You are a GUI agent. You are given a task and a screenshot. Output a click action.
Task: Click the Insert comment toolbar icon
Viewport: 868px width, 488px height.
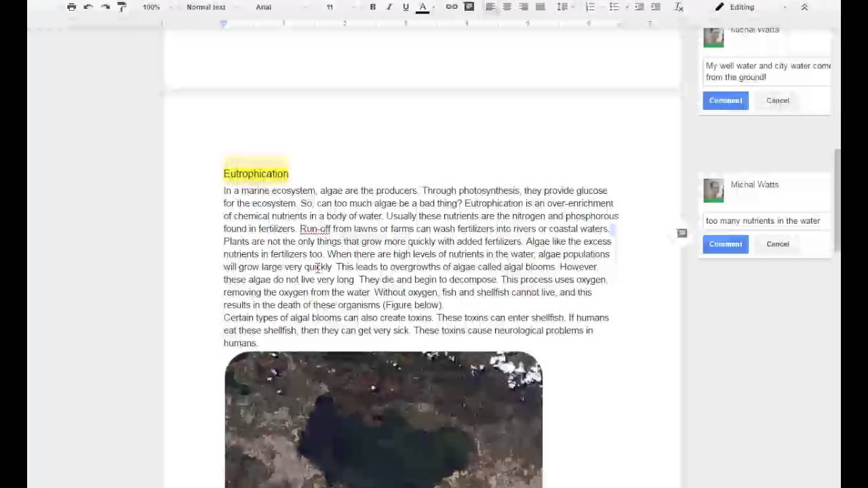point(469,7)
